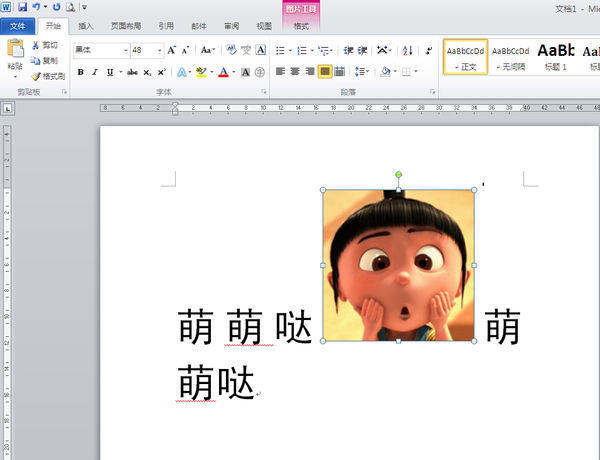
Task: Click the tab selector box left of ruler
Action: (x=7, y=109)
